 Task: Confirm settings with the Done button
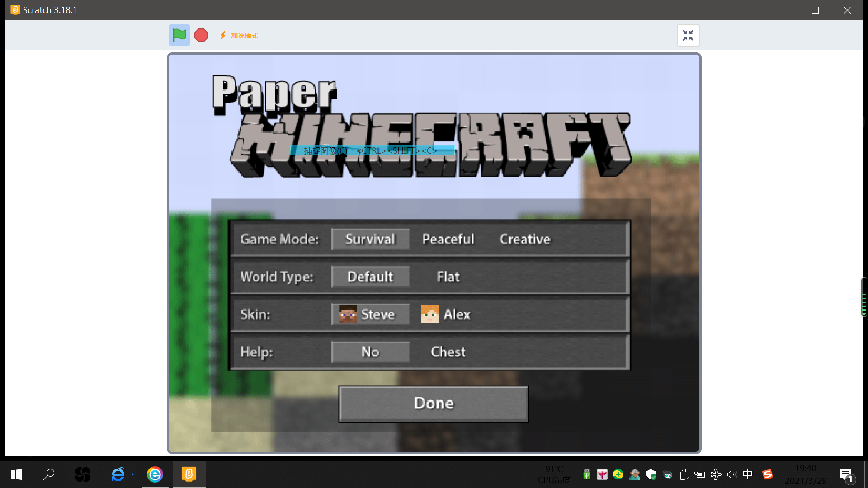(434, 404)
